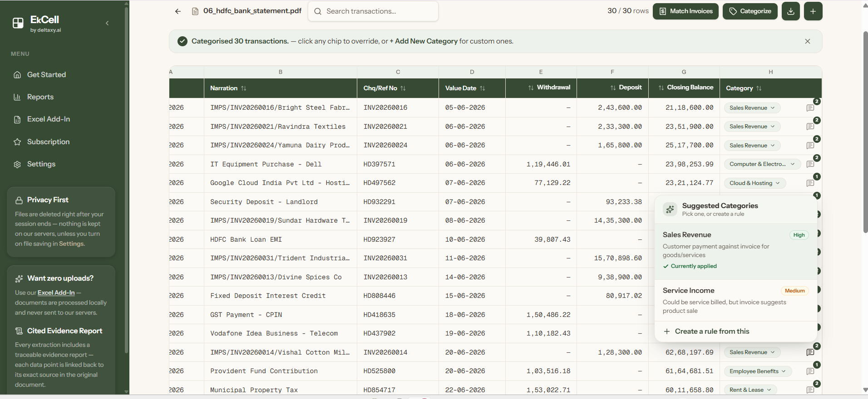This screenshot has width=868, height=399.
Task: Click the page vertical scrollbar
Action: click(865, 131)
